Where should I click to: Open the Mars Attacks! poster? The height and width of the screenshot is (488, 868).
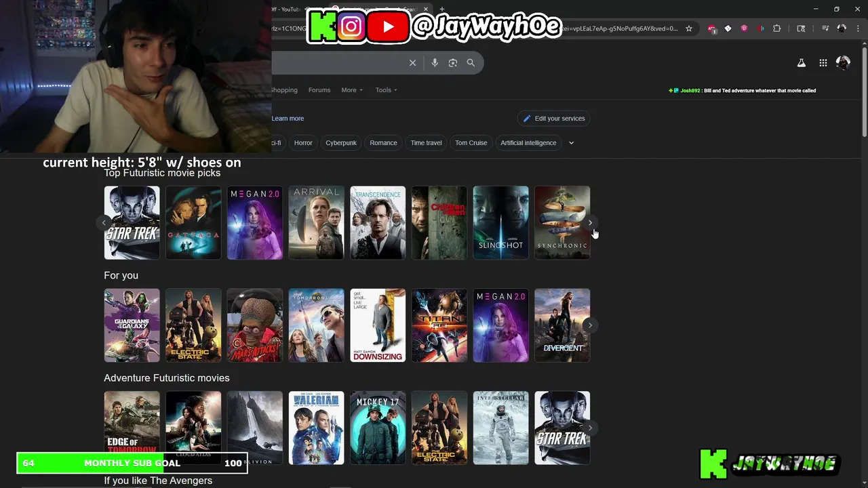click(x=255, y=325)
